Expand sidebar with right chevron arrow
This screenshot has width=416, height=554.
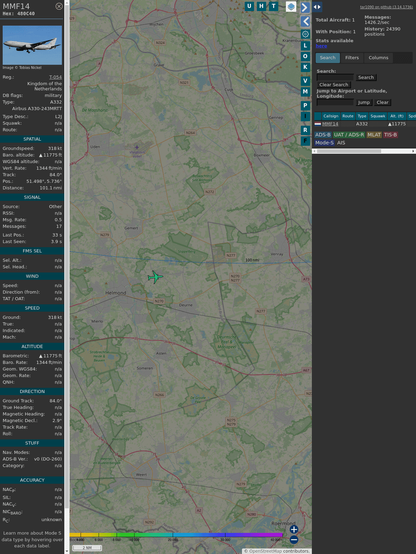click(305, 7)
